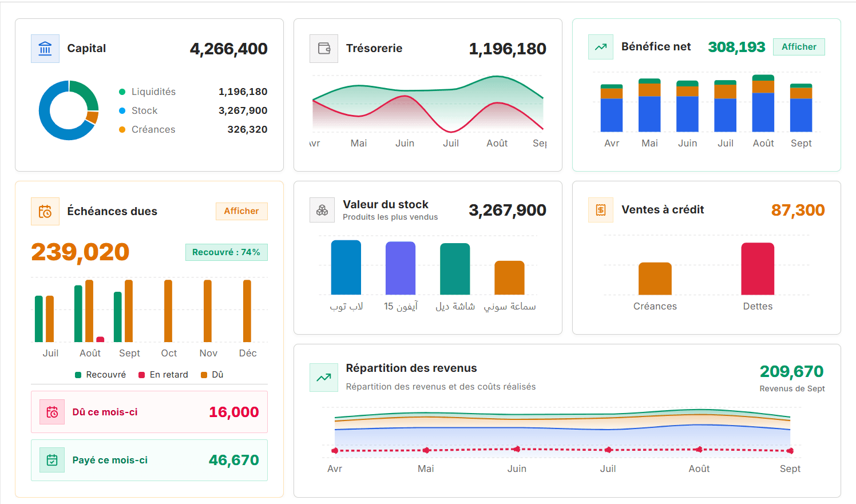
Task: Click the Valeur du stock boxes icon
Action: tap(322, 211)
